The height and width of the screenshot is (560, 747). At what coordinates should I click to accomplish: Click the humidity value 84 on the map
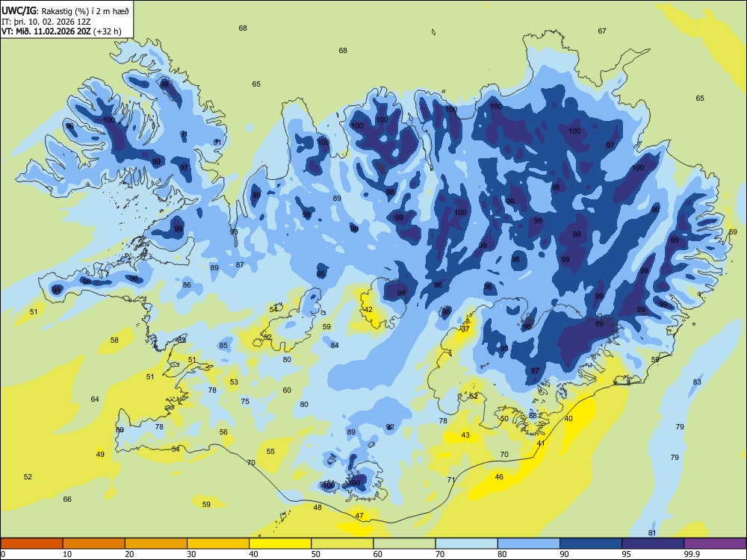pos(335,345)
